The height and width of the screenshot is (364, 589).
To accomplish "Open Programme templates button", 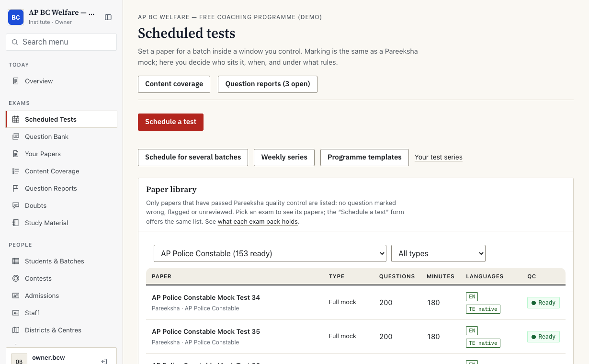I will (x=364, y=157).
